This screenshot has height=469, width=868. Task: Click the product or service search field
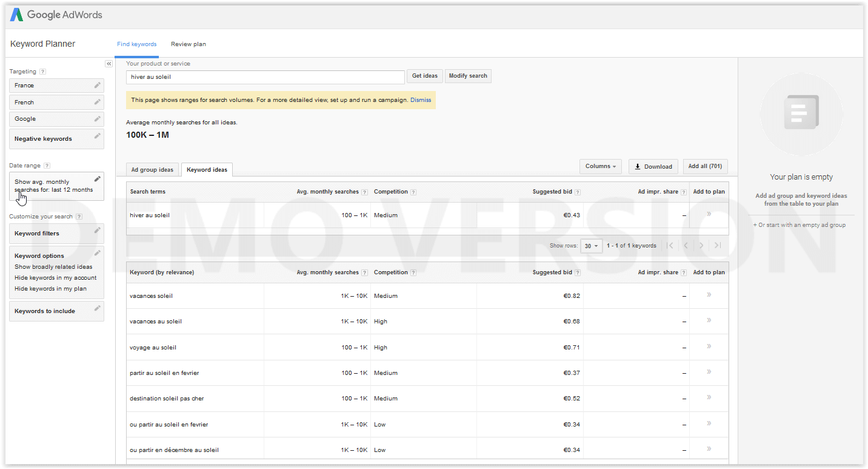265,77
